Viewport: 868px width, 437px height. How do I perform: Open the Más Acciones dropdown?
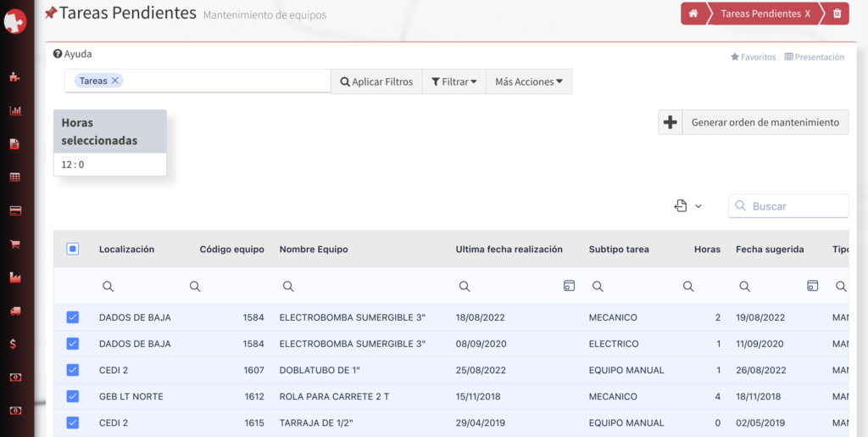click(x=529, y=81)
